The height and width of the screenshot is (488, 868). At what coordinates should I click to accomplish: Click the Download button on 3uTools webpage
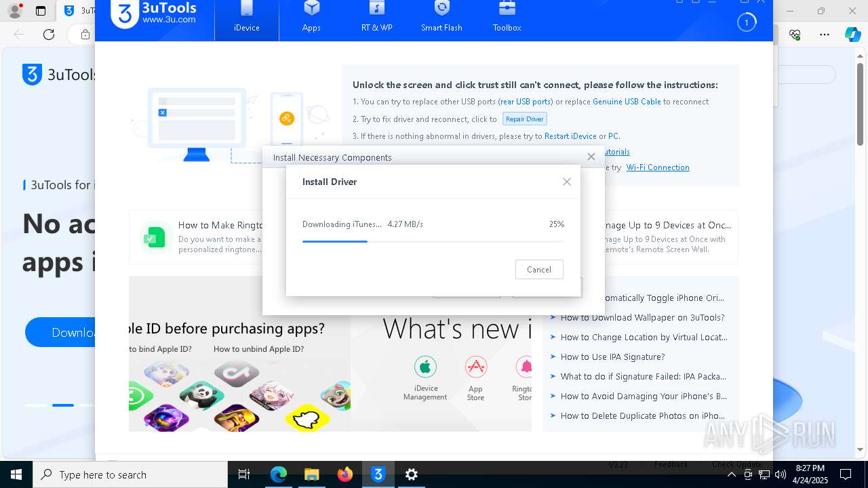[x=60, y=332]
